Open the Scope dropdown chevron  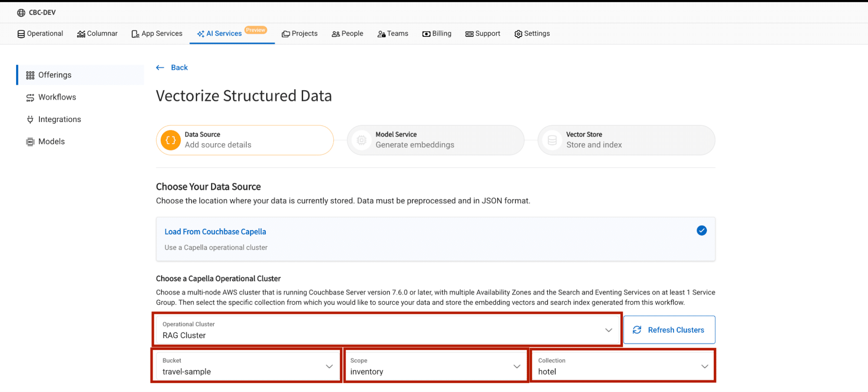517,367
